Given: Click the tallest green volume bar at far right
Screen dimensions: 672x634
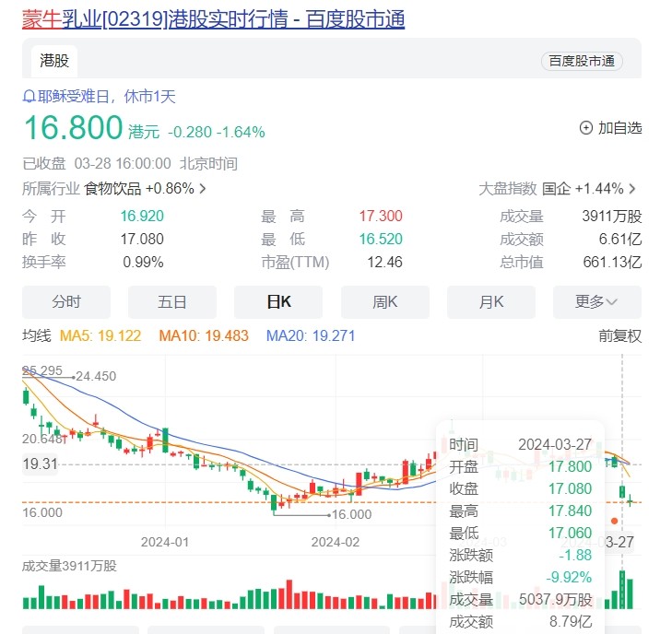Looking at the screenshot, I should 622,590.
